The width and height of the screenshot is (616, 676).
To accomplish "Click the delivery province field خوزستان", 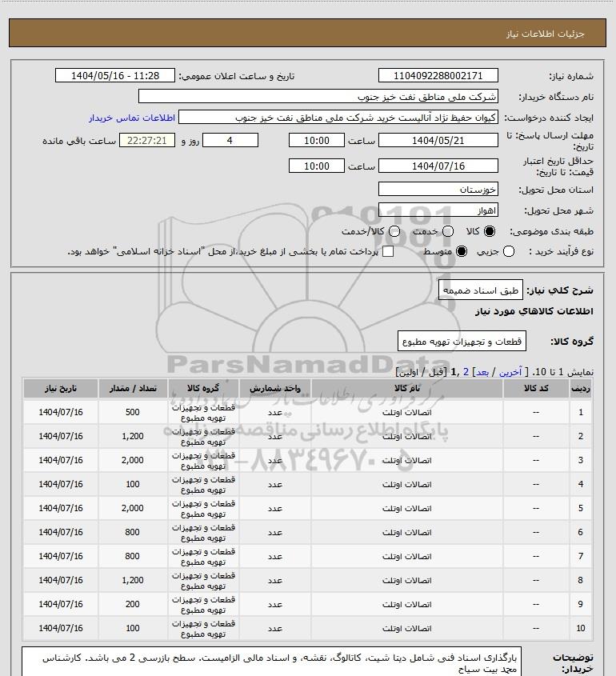I will coord(438,190).
